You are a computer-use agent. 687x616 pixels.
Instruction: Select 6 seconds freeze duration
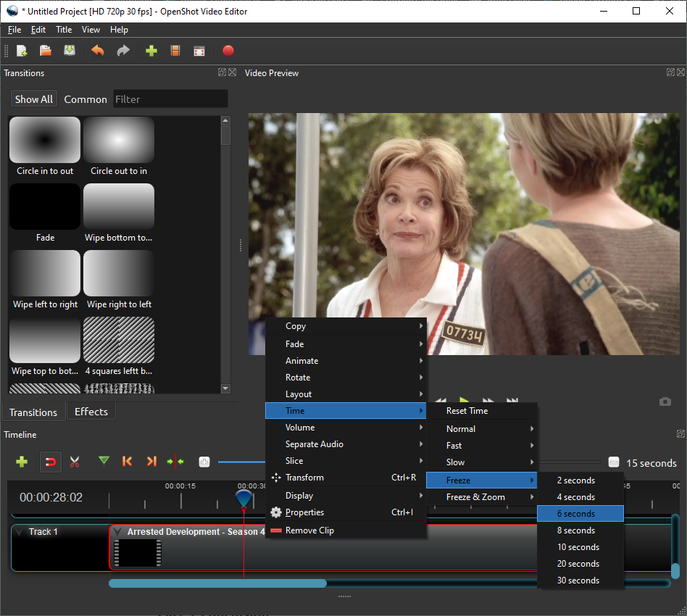(x=580, y=514)
